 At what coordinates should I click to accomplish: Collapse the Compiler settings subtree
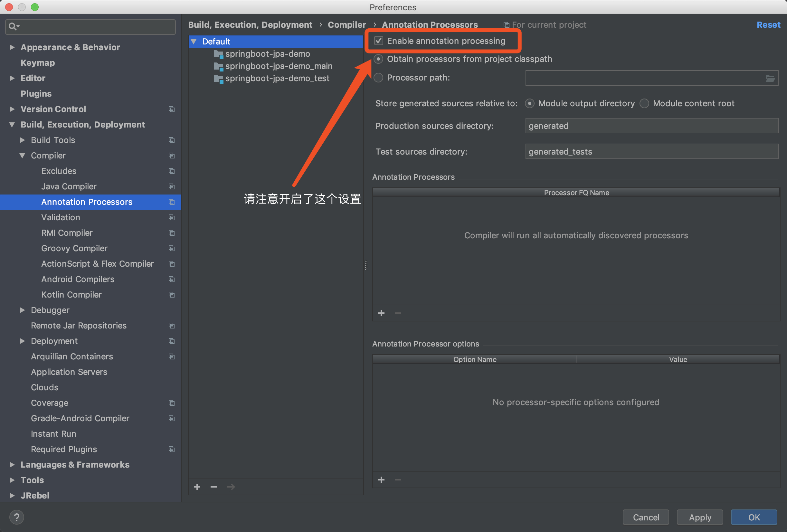point(22,156)
